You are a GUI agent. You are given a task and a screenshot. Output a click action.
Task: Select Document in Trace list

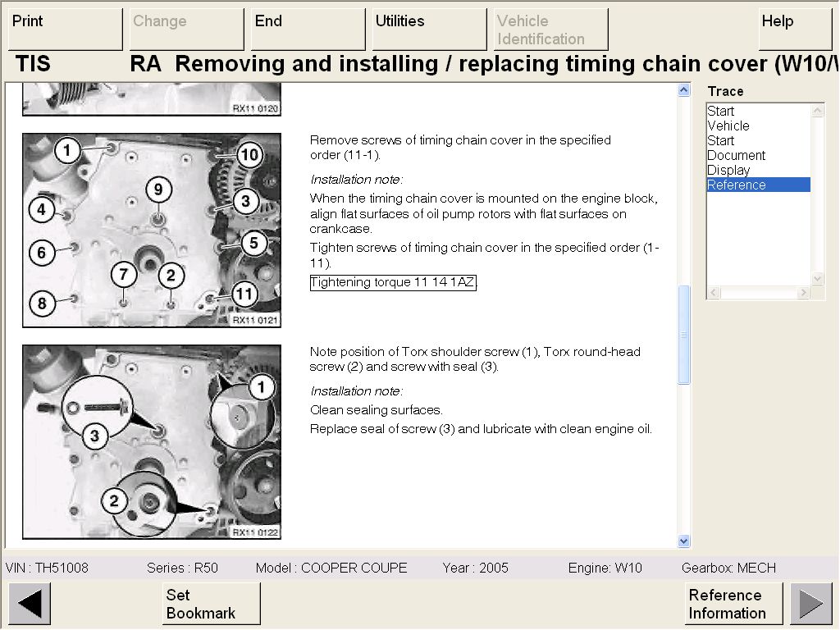click(x=736, y=155)
